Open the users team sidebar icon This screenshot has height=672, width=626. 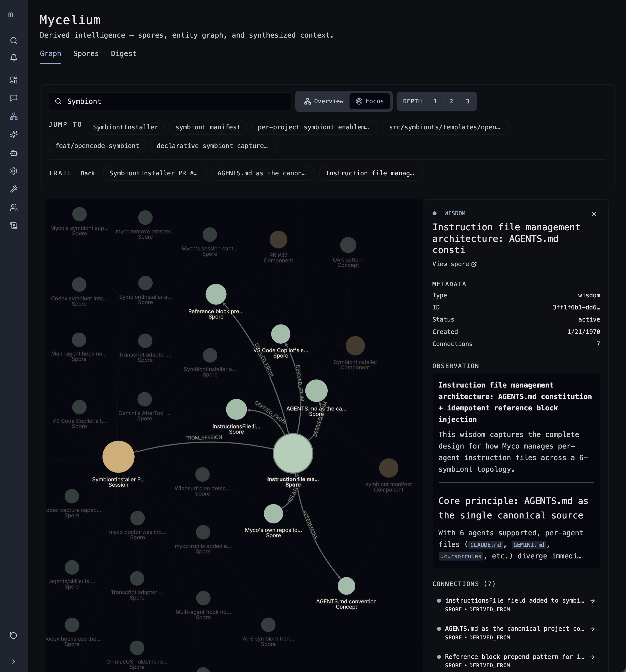tap(13, 207)
